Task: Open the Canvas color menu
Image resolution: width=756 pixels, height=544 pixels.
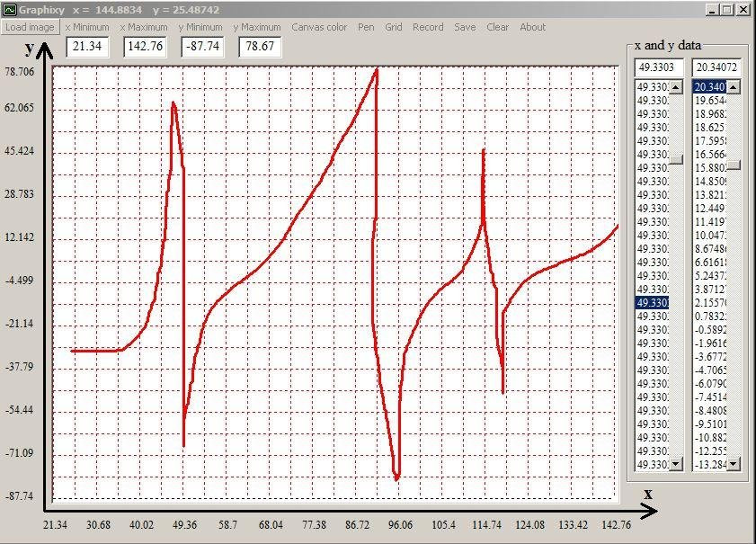Action: coord(319,27)
